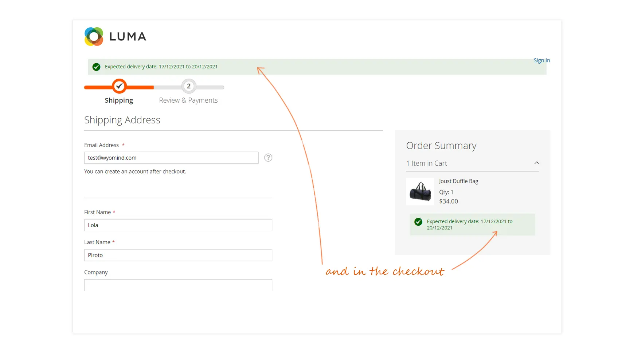
Task: Select the Last Name input box
Action: (x=178, y=255)
